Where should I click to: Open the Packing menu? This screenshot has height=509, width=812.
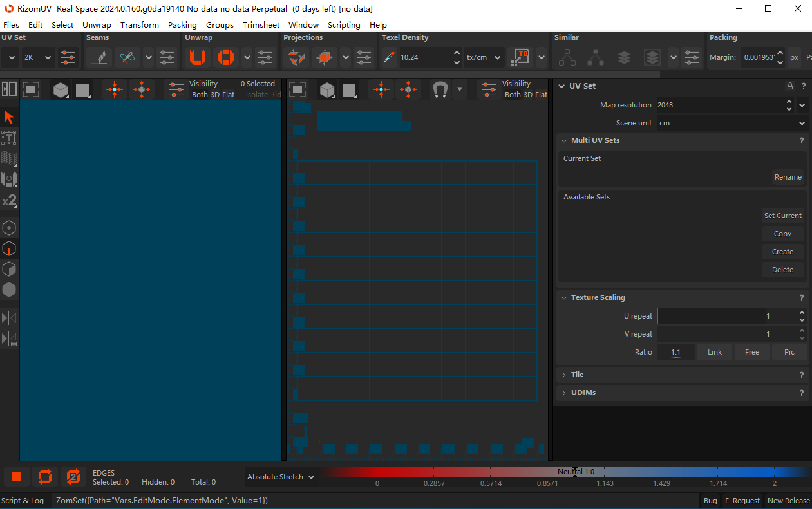(x=182, y=24)
